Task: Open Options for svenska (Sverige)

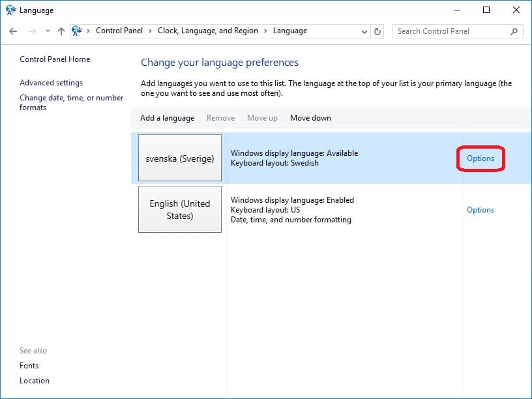Action: 480,158
